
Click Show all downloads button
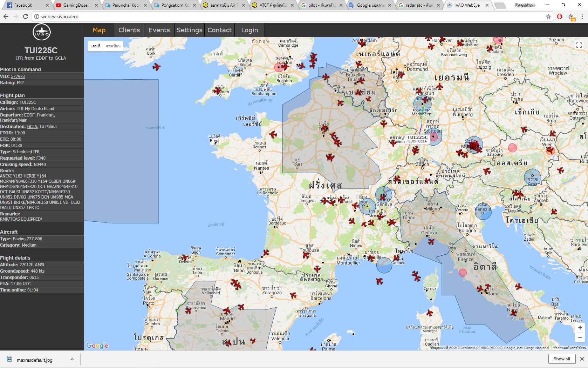(562, 359)
